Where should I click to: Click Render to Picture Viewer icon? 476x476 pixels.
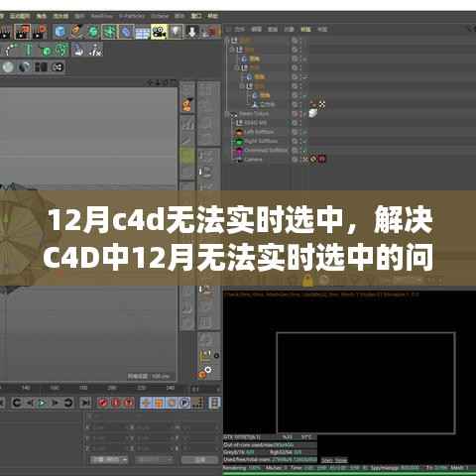click(22, 32)
